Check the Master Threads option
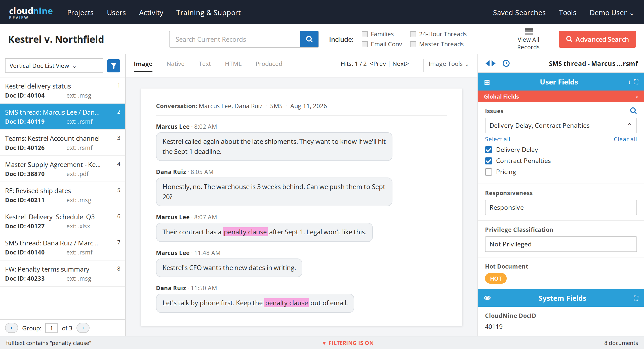Screen dimensions: 644x349 click(x=413, y=44)
